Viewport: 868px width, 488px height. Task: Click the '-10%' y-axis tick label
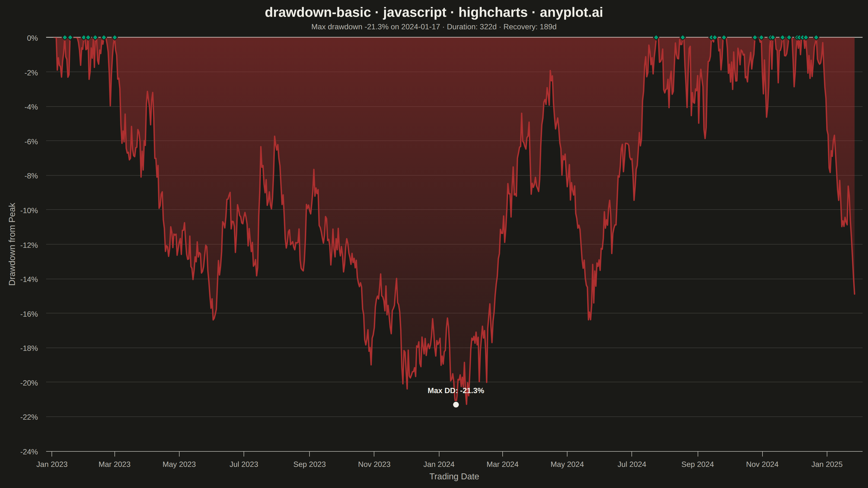pos(29,211)
